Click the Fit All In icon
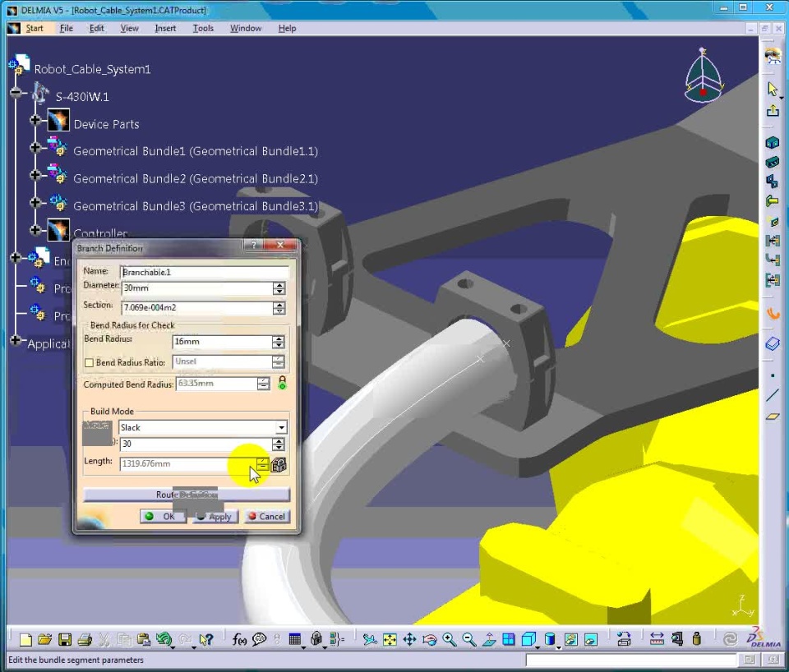 390,639
